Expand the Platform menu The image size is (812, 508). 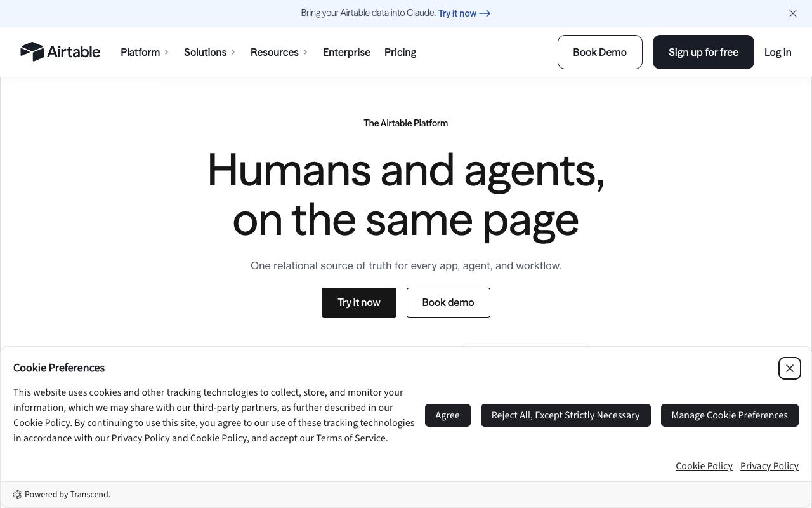pyautogui.click(x=145, y=52)
